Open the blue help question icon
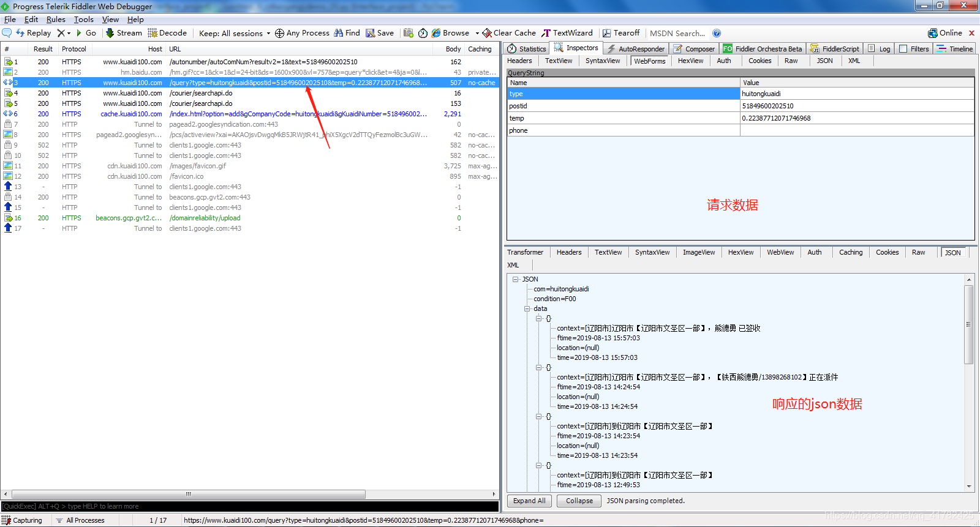Screen dimensions: 980x527 [717, 33]
